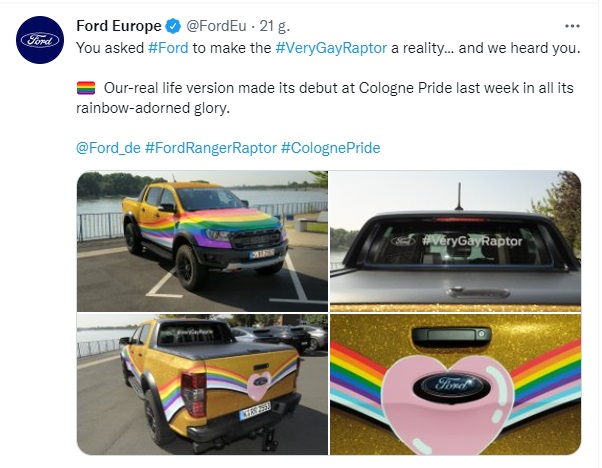View the rear-side truck photo
The height and width of the screenshot is (468, 602).
[202, 384]
